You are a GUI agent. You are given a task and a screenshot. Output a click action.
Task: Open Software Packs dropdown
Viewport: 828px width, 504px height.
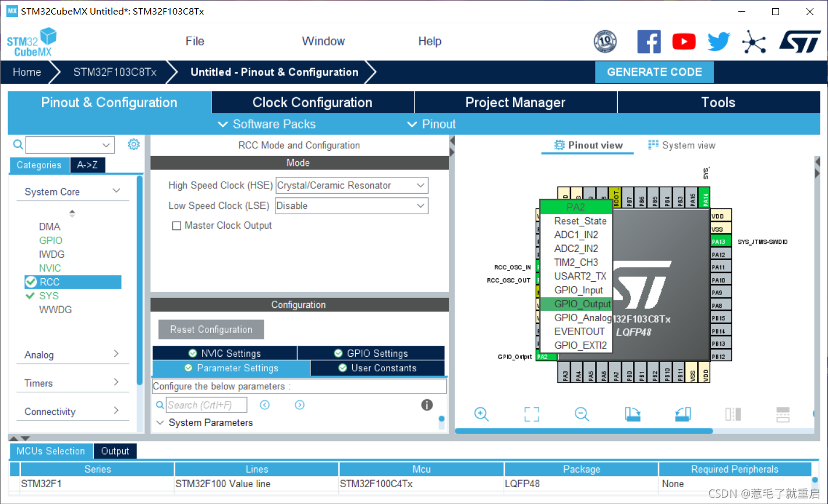267,124
